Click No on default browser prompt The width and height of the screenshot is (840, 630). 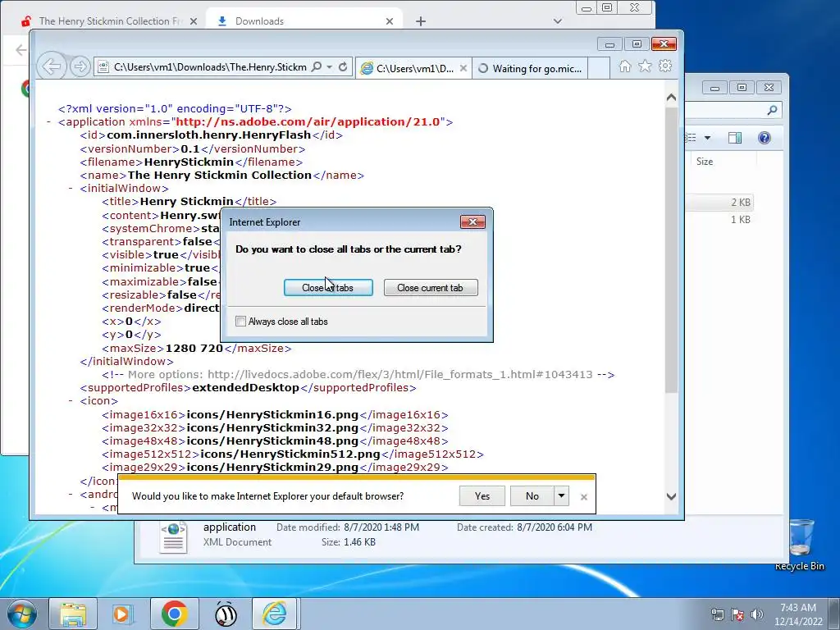[x=532, y=496]
